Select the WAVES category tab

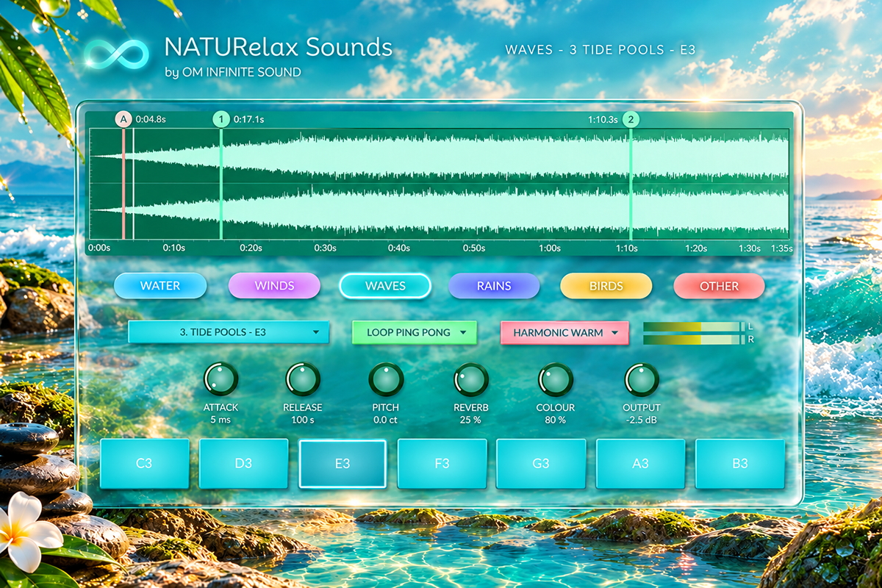click(385, 286)
